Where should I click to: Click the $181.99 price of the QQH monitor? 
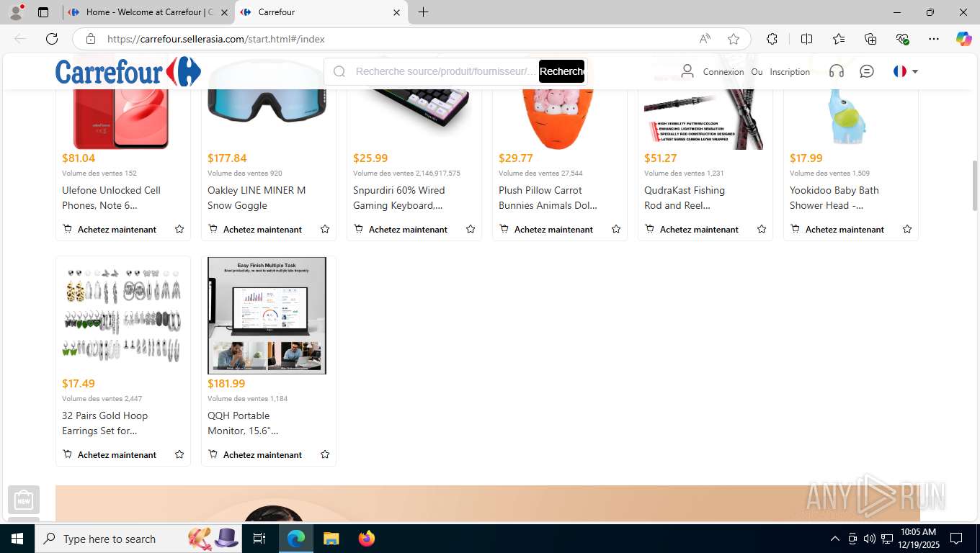point(226,384)
